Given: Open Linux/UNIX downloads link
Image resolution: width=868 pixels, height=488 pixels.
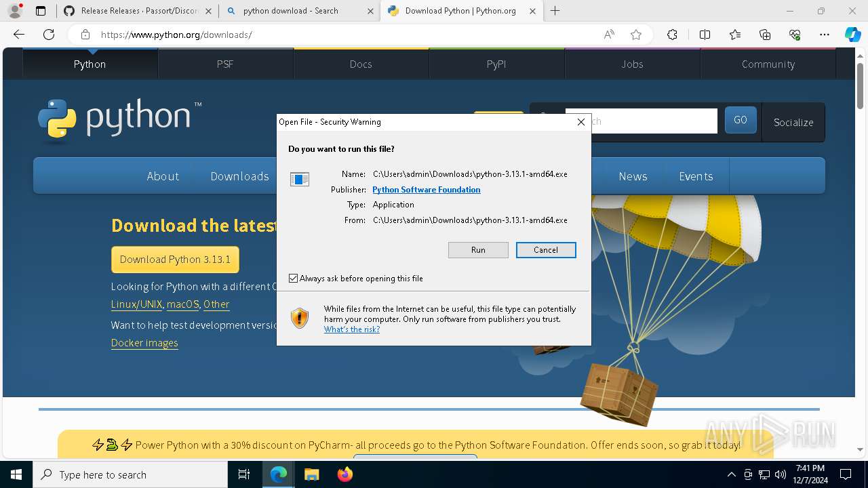Looking at the screenshot, I should pyautogui.click(x=137, y=304).
